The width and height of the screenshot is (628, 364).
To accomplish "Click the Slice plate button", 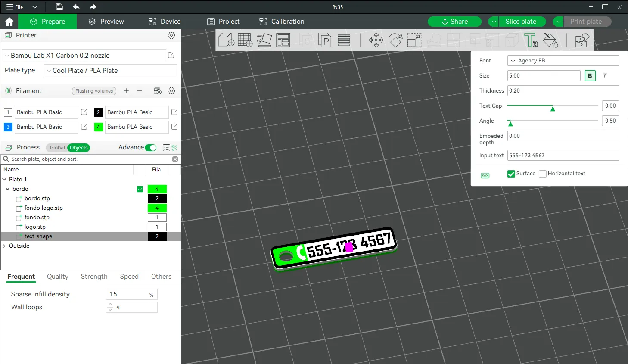I will point(521,22).
